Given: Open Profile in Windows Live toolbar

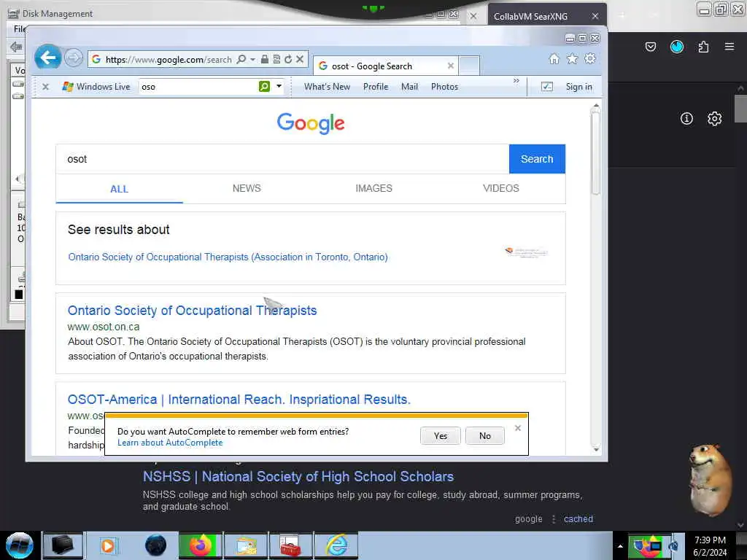Looking at the screenshot, I should pos(376,87).
